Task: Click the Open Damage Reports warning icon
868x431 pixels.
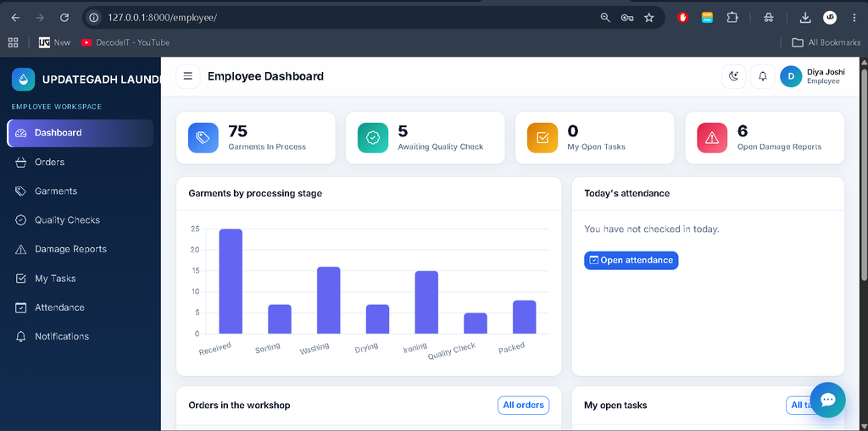Action: 712,138
